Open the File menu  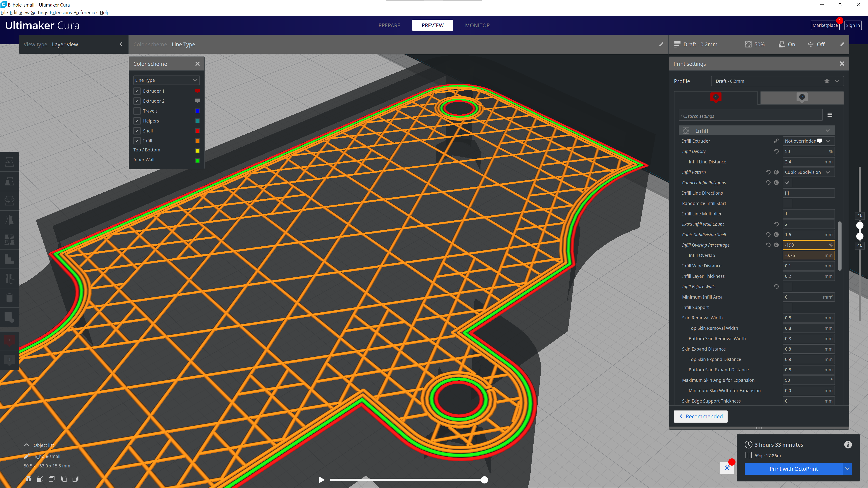pyautogui.click(x=4, y=12)
